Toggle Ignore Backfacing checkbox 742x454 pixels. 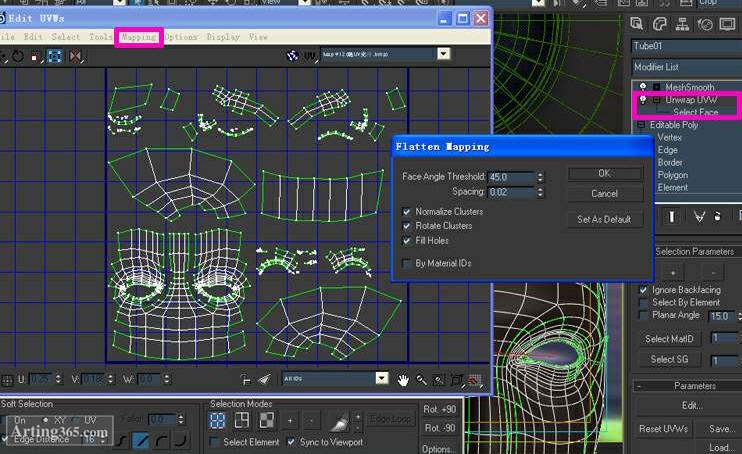coord(644,290)
